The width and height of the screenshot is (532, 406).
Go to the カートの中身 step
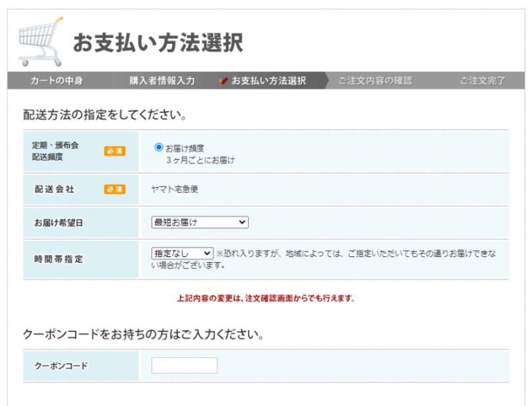pos(57,81)
